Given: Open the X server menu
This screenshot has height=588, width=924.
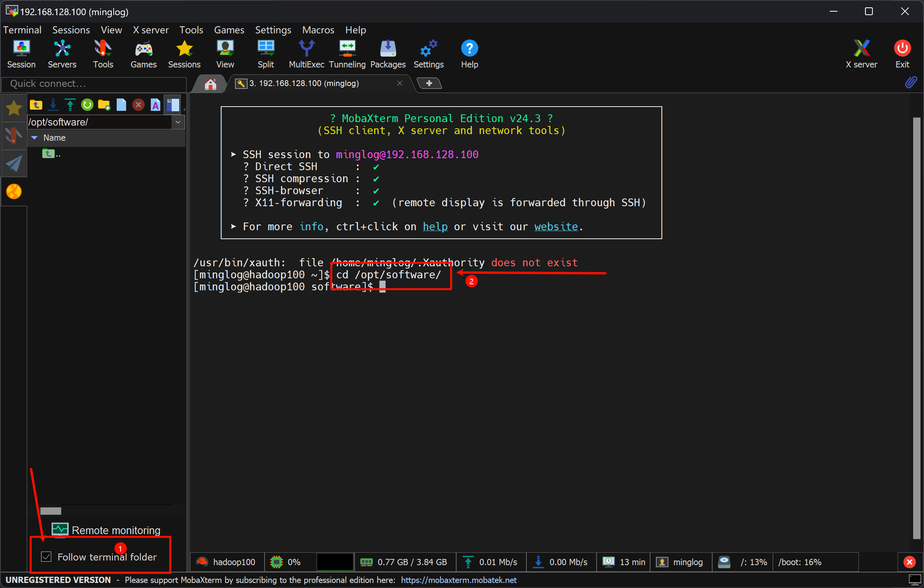Looking at the screenshot, I should 151,30.
